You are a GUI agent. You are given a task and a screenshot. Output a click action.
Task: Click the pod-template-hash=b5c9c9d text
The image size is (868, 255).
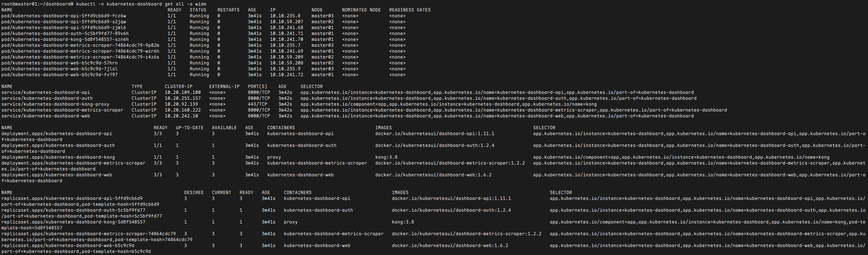pos(116,252)
